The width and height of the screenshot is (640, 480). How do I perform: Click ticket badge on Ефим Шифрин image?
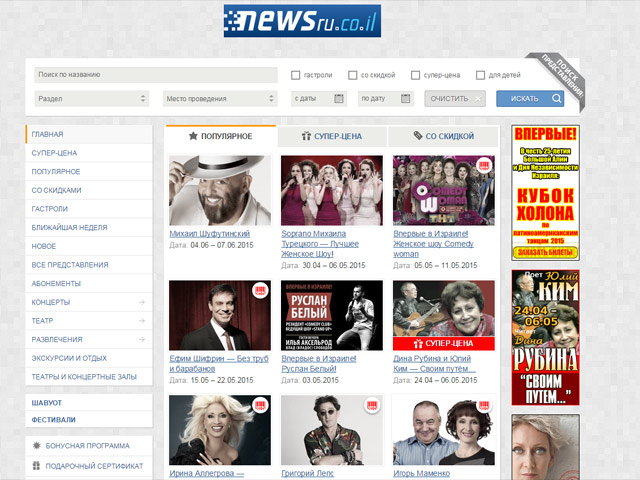coord(260,291)
